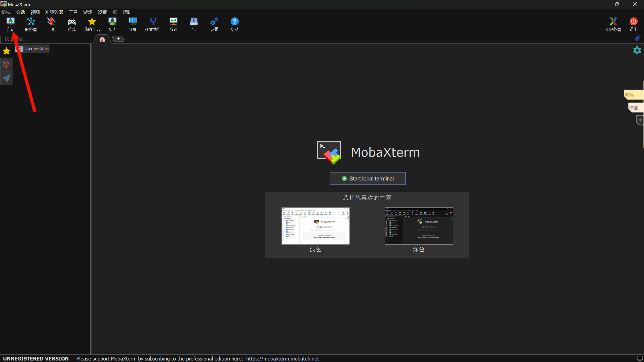Click the Start local terminal button
This screenshot has width=644, height=362.
pos(368,178)
